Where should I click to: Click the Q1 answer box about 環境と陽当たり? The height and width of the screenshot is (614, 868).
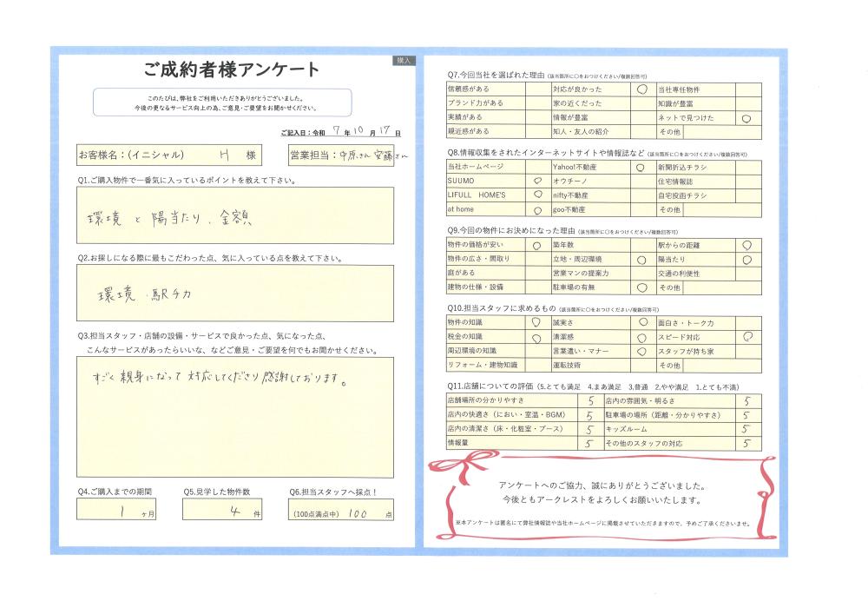pyautogui.click(x=234, y=216)
